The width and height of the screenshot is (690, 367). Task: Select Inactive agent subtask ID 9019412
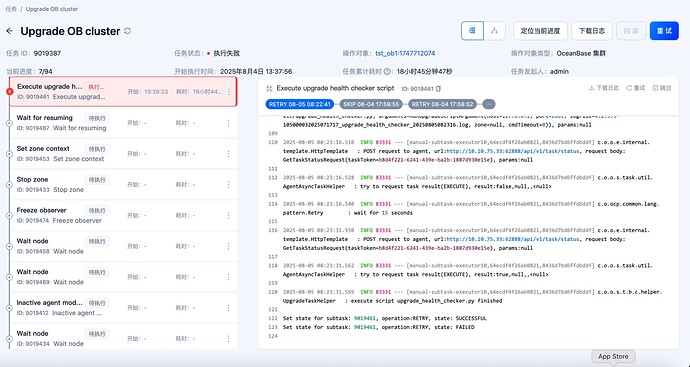click(x=123, y=308)
